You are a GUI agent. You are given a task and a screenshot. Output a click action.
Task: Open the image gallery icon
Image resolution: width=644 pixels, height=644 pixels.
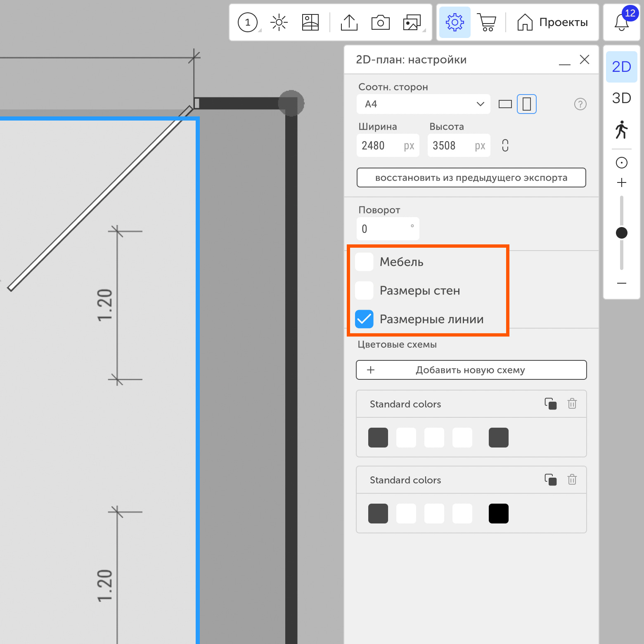tap(412, 22)
